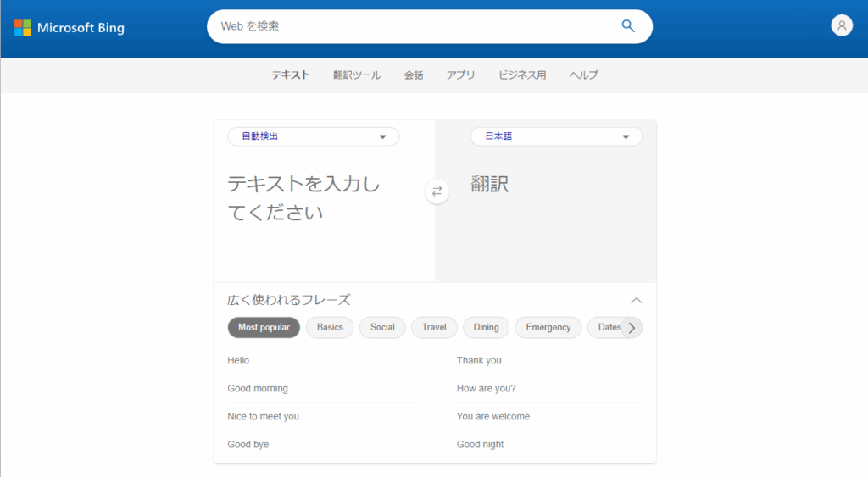868x477 pixels.
Task: Click the Microsoft Bing logo
Action: (70, 28)
